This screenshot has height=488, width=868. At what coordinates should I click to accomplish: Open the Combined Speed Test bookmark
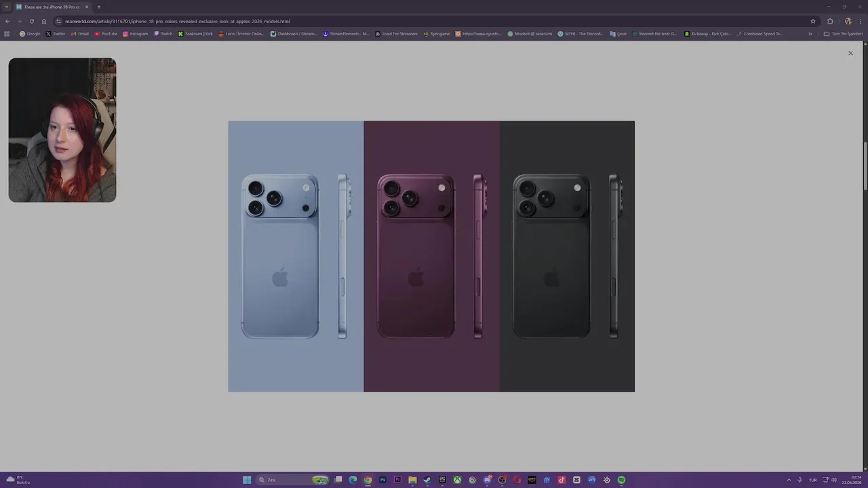(x=759, y=33)
